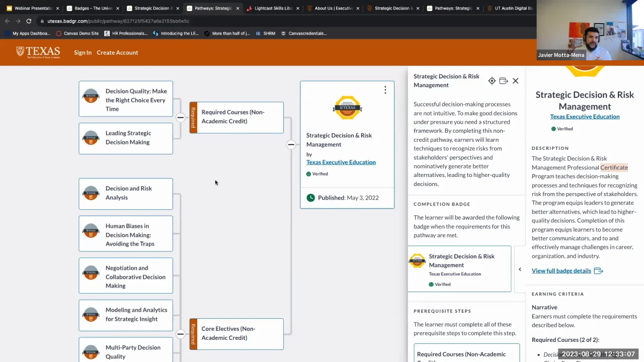The width and height of the screenshot is (644, 362).
Task: Click the Decision Quality badge icon
Action: [x=91, y=97]
